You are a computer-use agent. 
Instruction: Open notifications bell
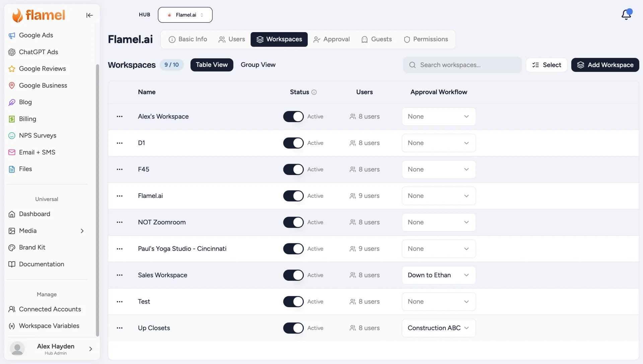(626, 14)
